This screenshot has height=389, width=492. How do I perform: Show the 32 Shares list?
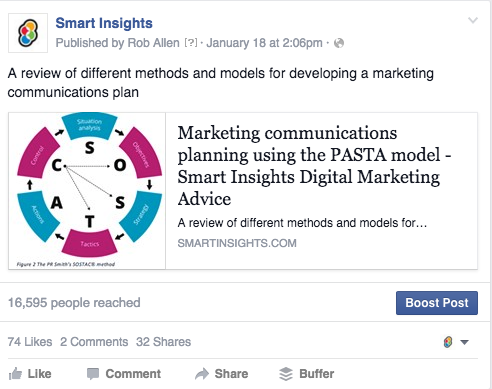pos(163,342)
